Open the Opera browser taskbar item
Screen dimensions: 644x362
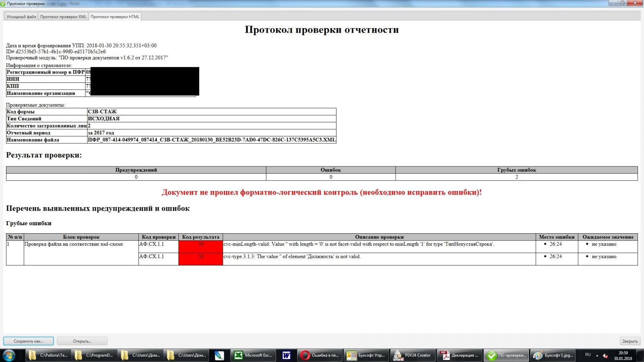point(320,355)
